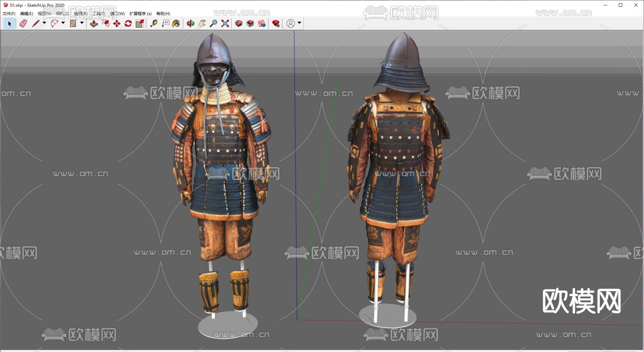Select the arrow Select tool
Image resolution: width=644 pixels, height=352 pixels.
click(x=9, y=24)
